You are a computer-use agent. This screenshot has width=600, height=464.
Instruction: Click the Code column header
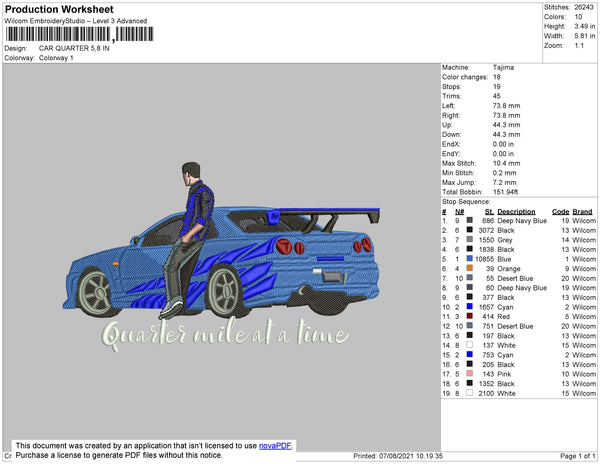pyautogui.click(x=560, y=212)
